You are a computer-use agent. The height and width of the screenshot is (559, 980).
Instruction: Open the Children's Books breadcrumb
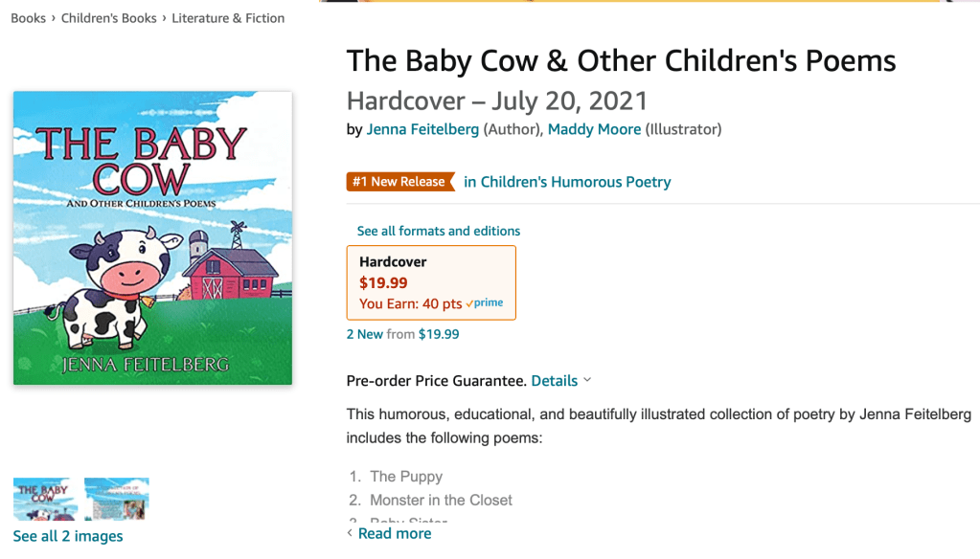pyautogui.click(x=108, y=18)
